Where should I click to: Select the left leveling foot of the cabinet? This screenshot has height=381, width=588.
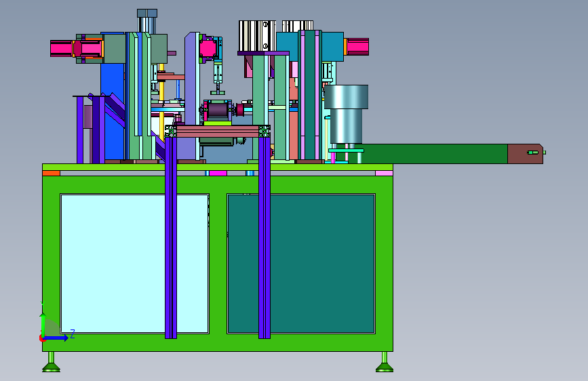[52, 362]
